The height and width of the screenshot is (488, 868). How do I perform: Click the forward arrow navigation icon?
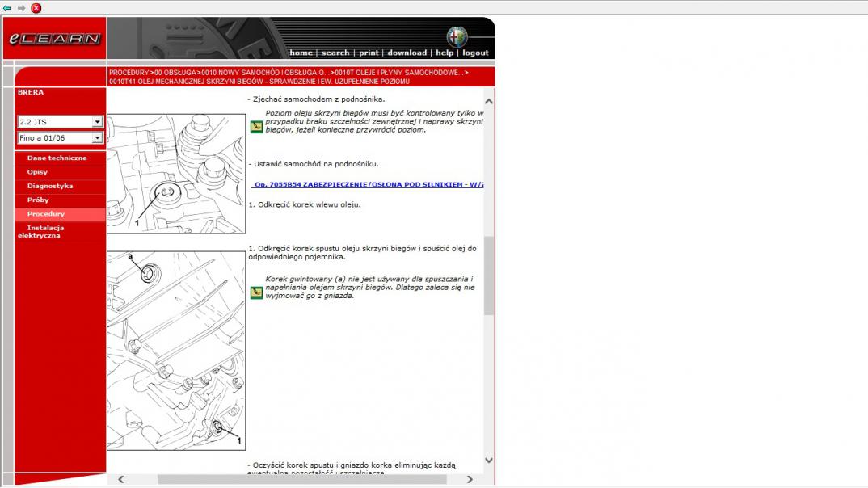[x=22, y=8]
